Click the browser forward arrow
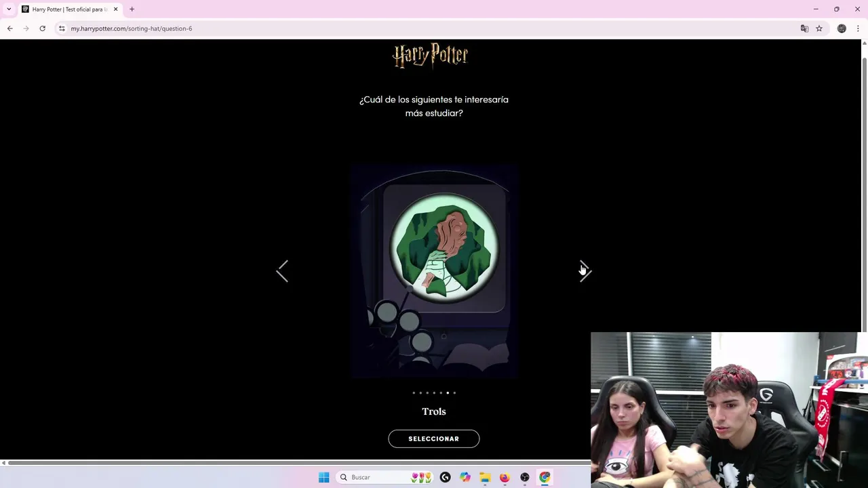868x488 pixels. [26, 28]
